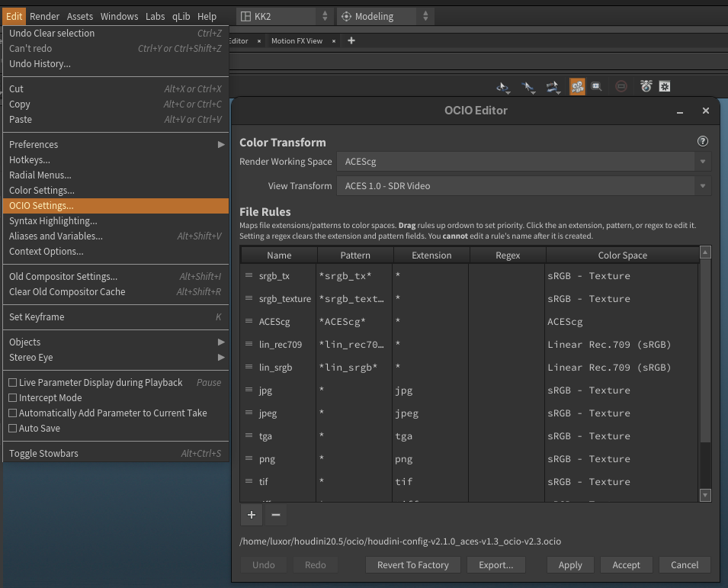This screenshot has width=728, height=588.
Task: Click the Accept button
Action: 627,565
